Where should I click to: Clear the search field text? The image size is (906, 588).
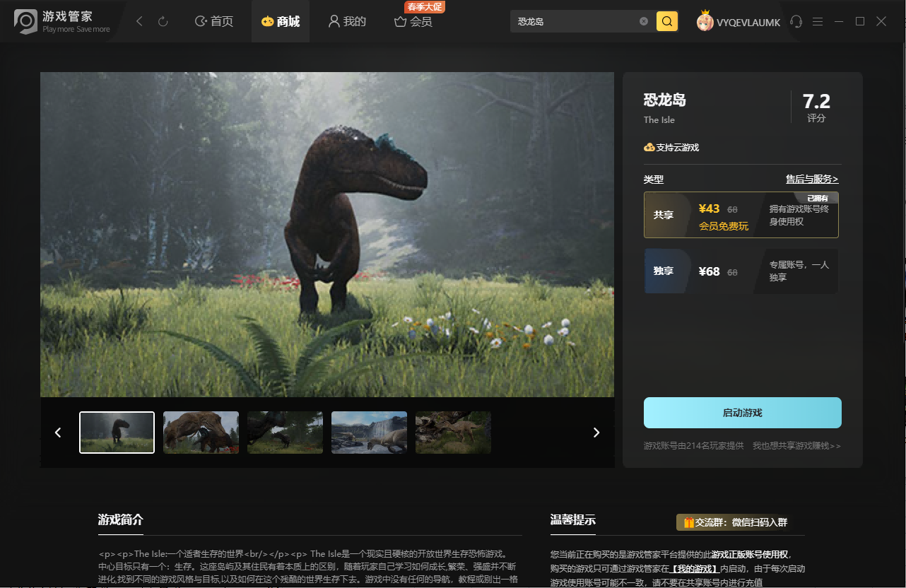(x=644, y=21)
